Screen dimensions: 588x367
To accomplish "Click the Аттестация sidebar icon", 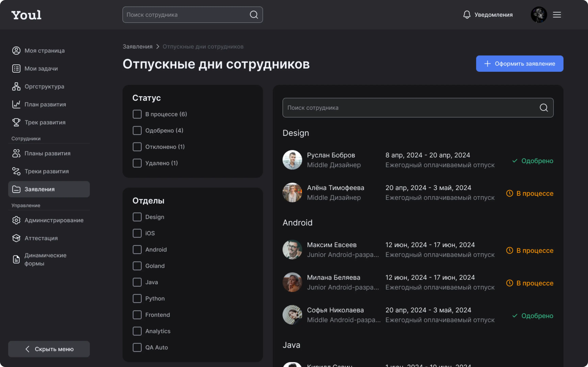I will [16, 238].
